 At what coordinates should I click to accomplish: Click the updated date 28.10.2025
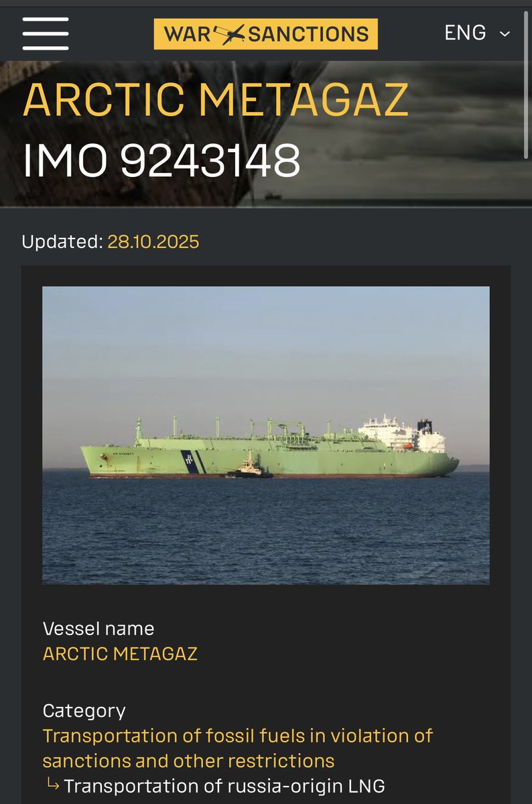pos(153,241)
